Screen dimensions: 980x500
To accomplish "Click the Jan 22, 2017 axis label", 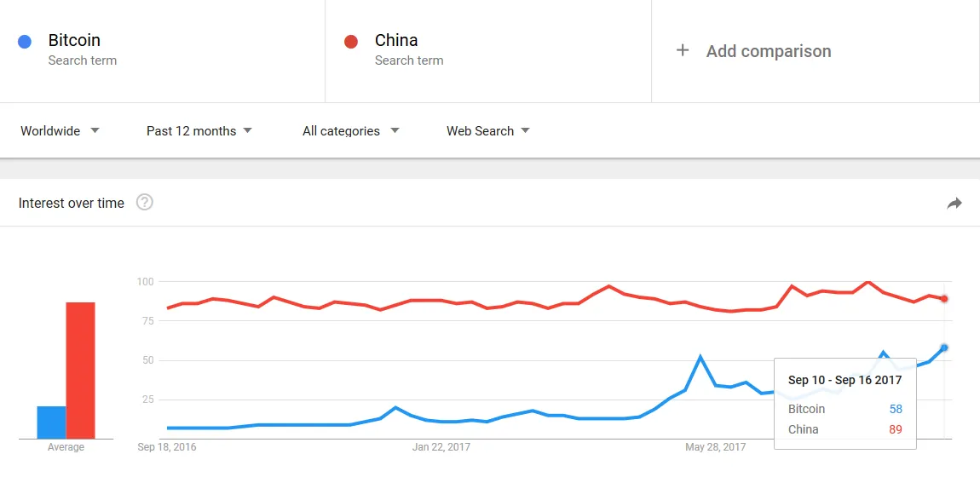I will point(441,447).
